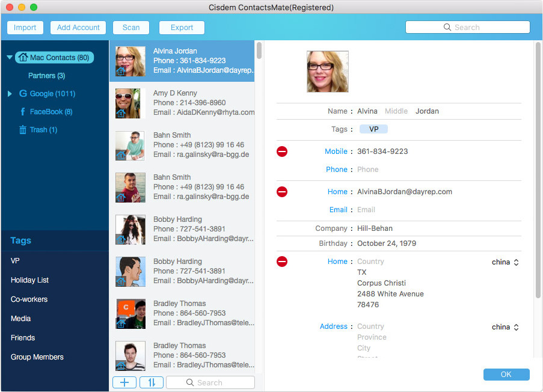
Task: Click the sort order arrows button
Action: point(152,382)
